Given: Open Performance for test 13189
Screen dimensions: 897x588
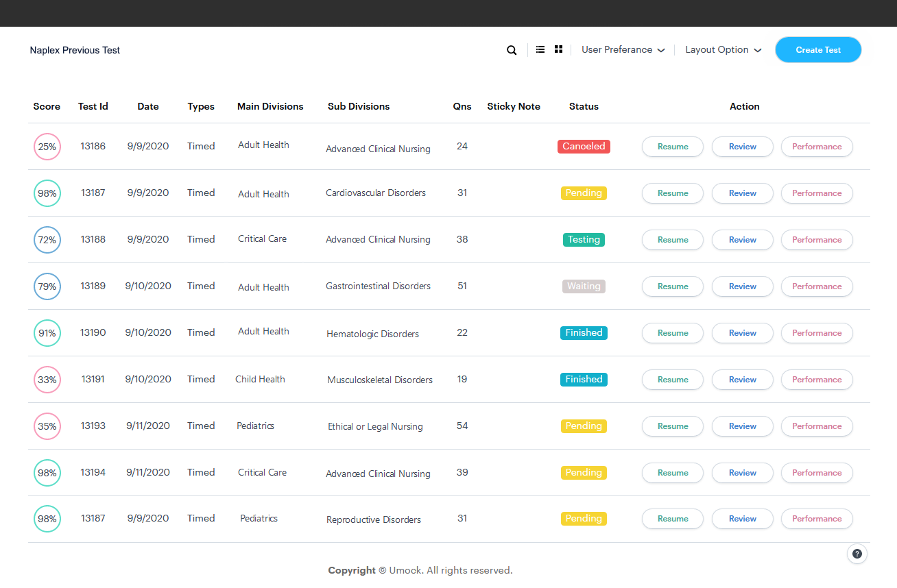Looking at the screenshot, I should click(817, 286).
